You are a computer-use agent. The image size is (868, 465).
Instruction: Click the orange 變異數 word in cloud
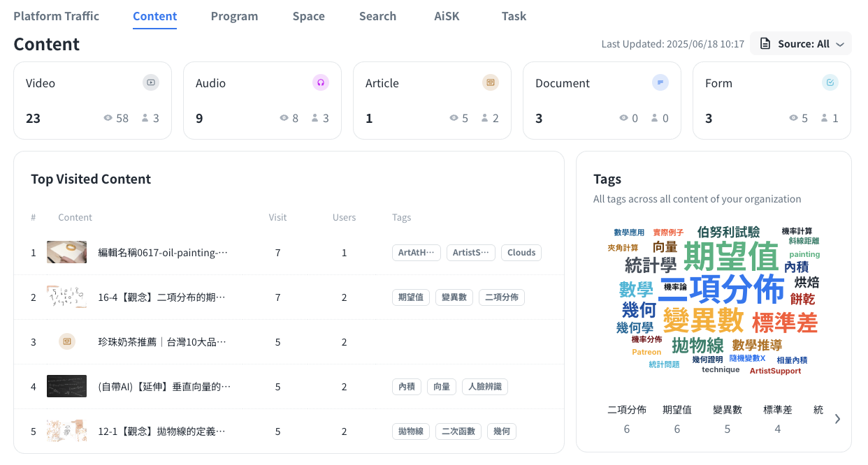(703, 320)
